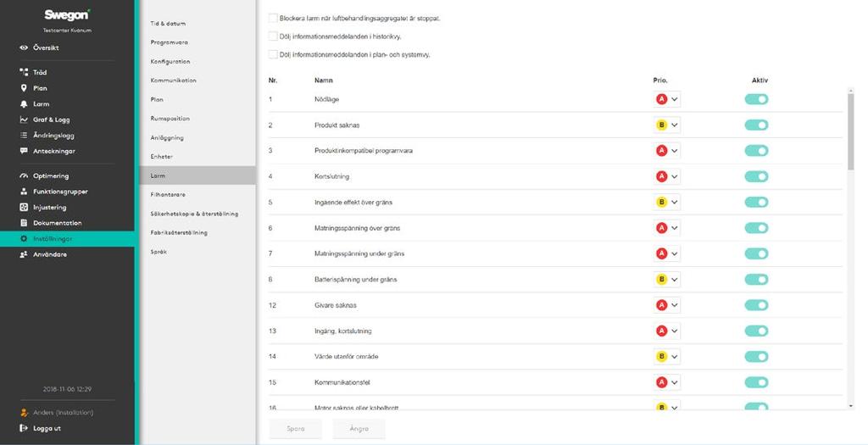The image size is (868, 445).
Task: Check 'Dölj informationsmeddelanden i historikvy'
Action: coord(273,36)
